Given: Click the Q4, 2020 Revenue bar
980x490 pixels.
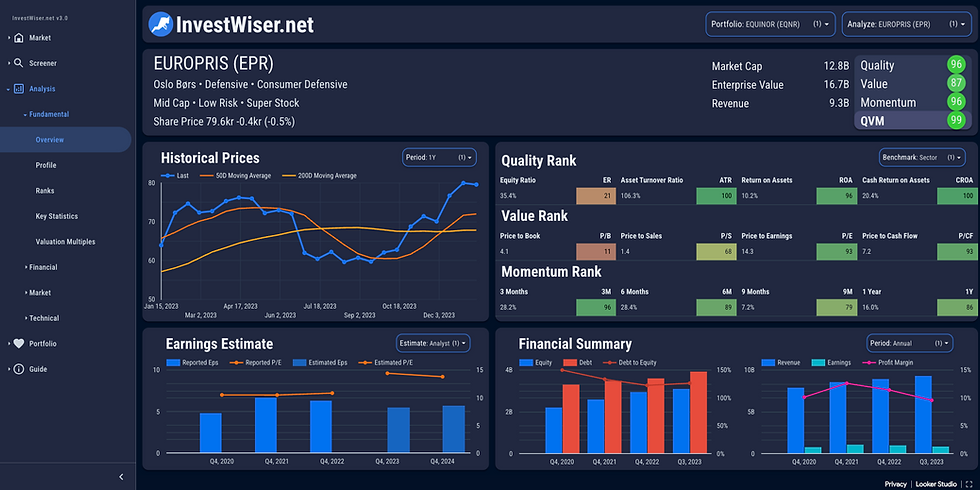Looking at the screenshot, I should click(795, 420).
